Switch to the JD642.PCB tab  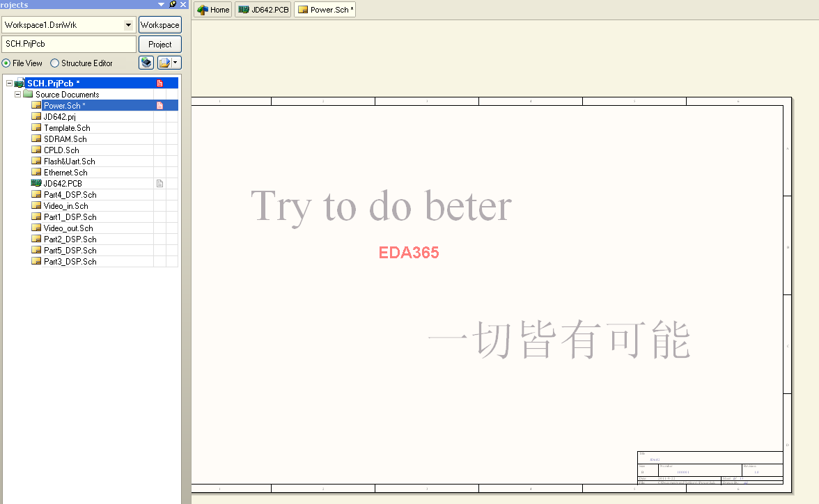263,10
